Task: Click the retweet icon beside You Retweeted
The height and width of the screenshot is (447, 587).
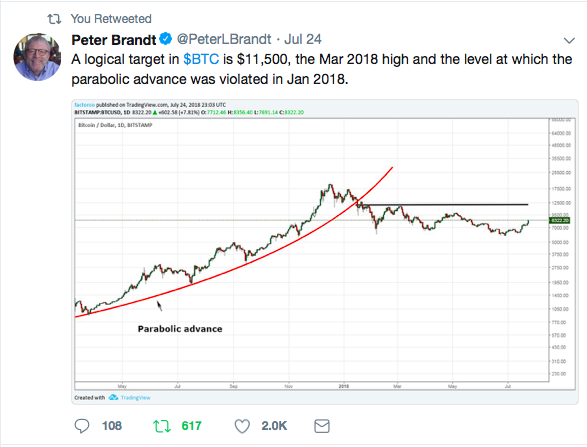Action: click(x=54, y=19)
